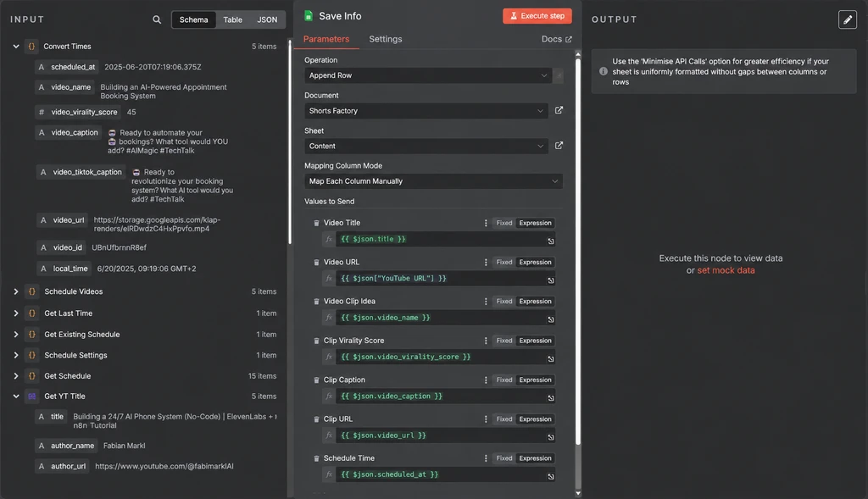Open the Operation dropdown showing Append Row

[428, 75]
